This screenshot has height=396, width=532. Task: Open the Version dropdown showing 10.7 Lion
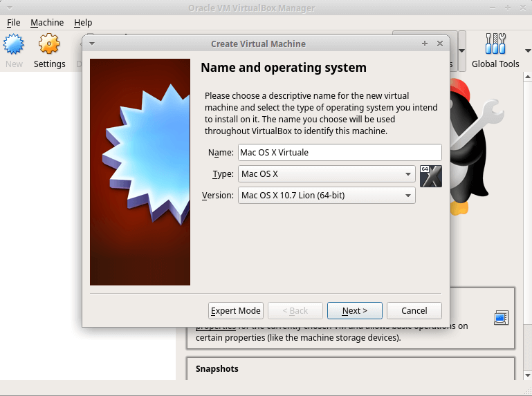[327, 196]
